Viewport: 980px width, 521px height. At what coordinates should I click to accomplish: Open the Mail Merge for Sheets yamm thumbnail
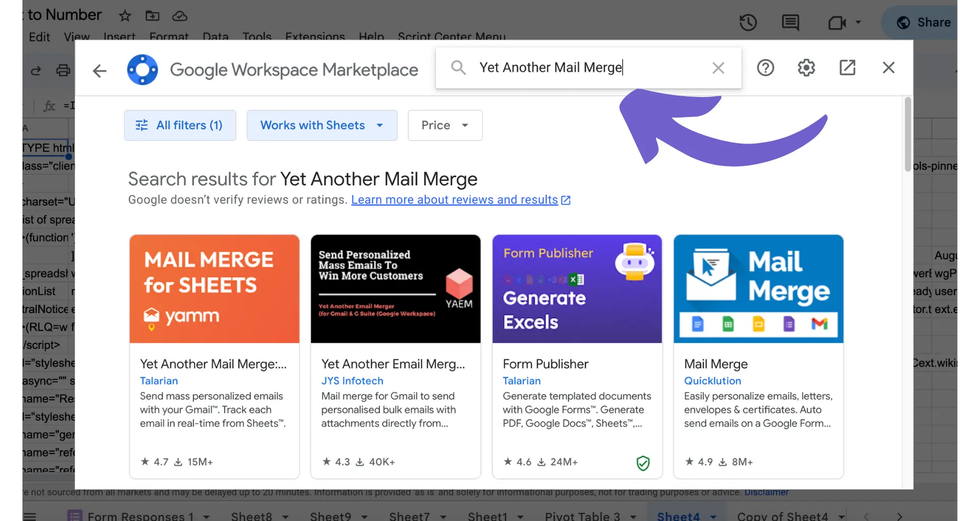214,289
